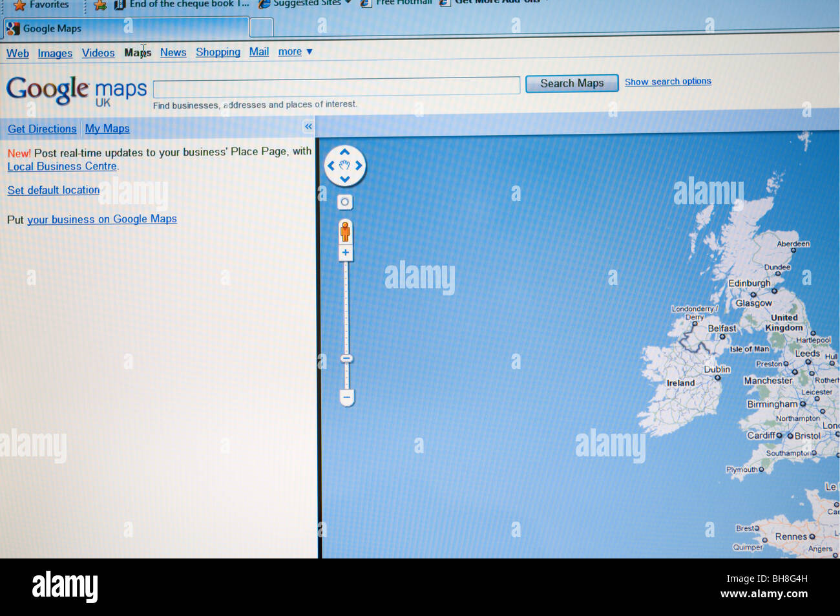Viewport: 840px width, 616px height.
Task: Click the Dublin label on the map
Action: click(717, 369)
